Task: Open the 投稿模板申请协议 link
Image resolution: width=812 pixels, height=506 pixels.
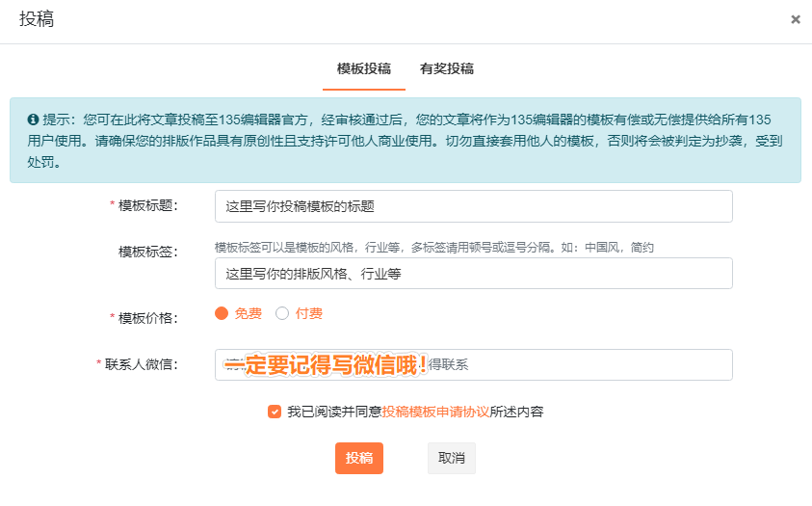Action: (435, 412)
